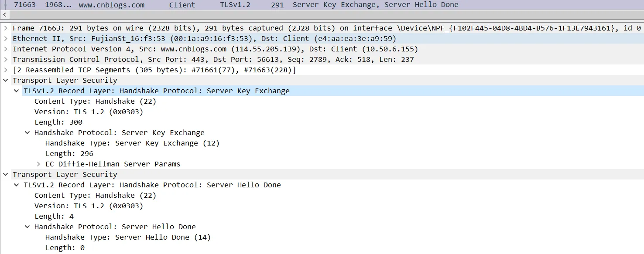This screenshot has height=254, width=644.
Task: Collapse the Server Key Exchange record layer
Action: coord(17,91)
